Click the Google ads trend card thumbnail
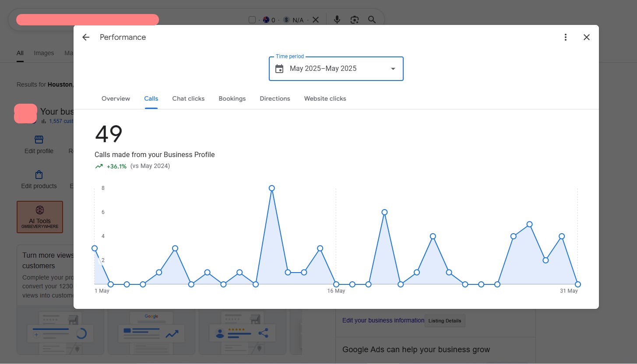Image resolution: width=637 pixels, height=364 pixels. coord(151,331)
